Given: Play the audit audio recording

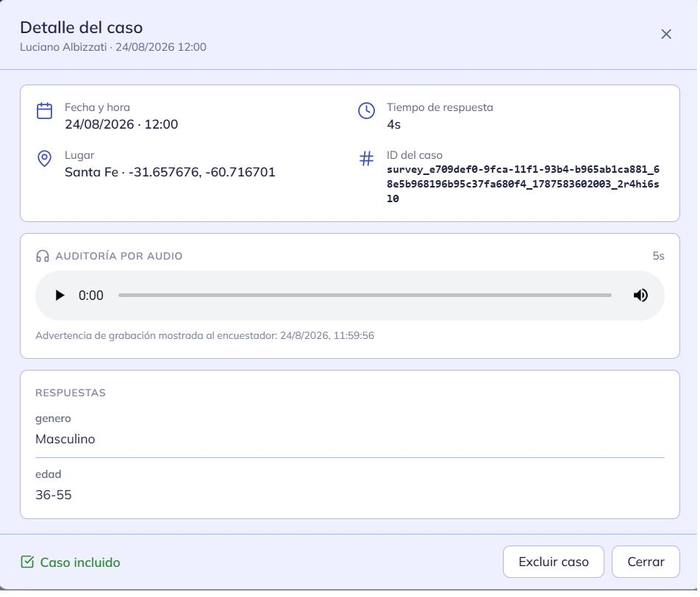Looking at the screenshot, I should 59,295.
